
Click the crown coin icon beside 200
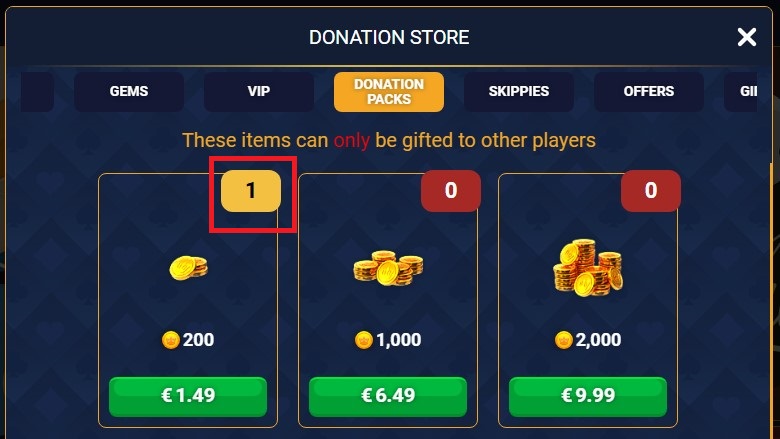(x=171, y=340)
